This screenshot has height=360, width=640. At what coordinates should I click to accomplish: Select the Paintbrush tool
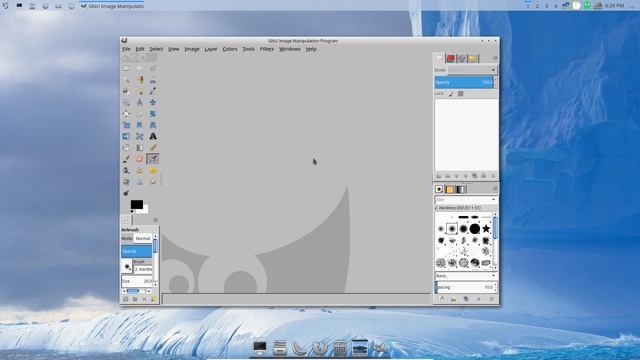click(127, 159)
